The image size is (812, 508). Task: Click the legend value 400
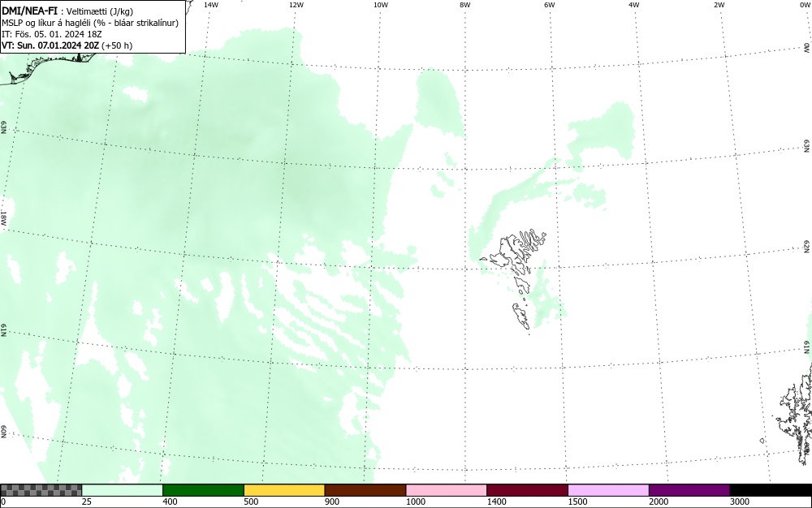point(171,502)
